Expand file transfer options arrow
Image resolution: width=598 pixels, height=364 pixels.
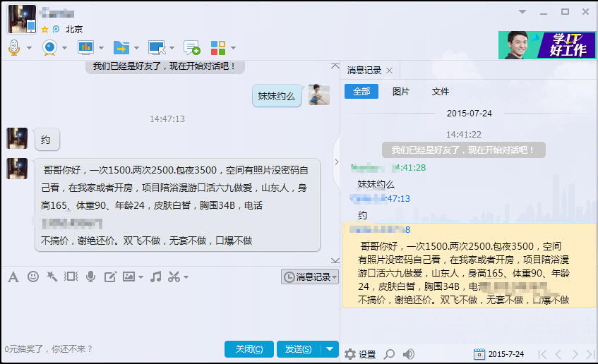136,48
